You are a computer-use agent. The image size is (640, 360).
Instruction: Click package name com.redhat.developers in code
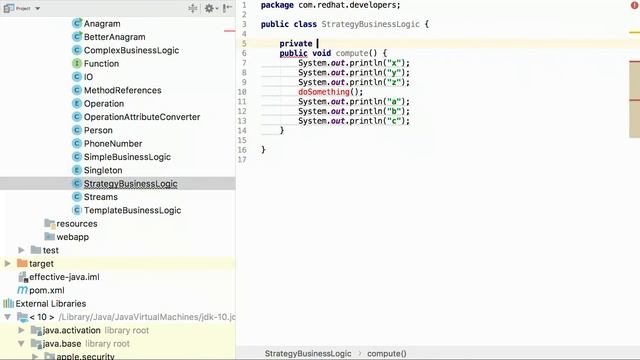point(347,5)
